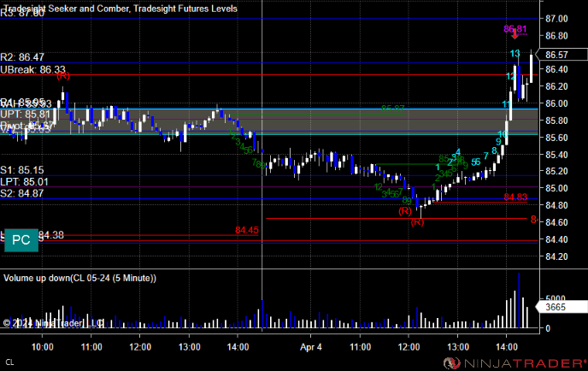Click the red 84.83 level label
The height and width of the screenshot is (371, 588).
[515, 197]
